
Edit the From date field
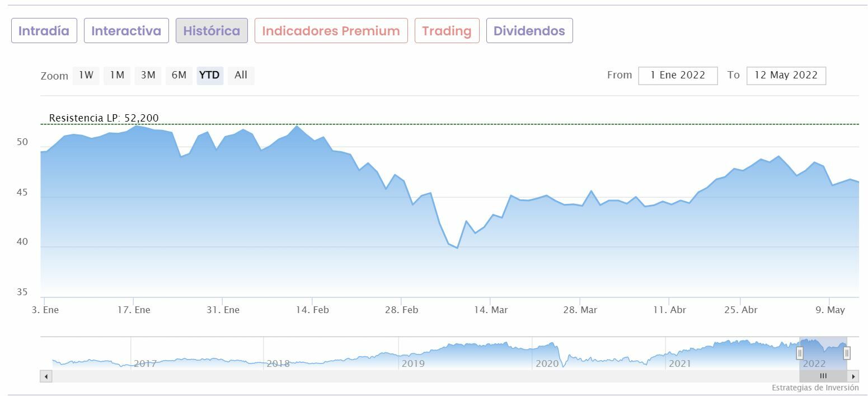coord(678,76)
